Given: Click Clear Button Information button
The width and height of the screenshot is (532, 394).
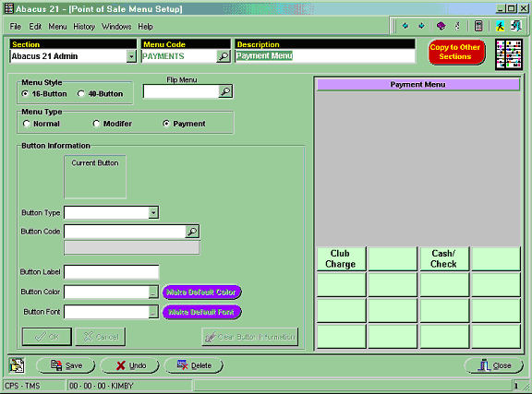Looking at the screenshot, I should (250, 337).
